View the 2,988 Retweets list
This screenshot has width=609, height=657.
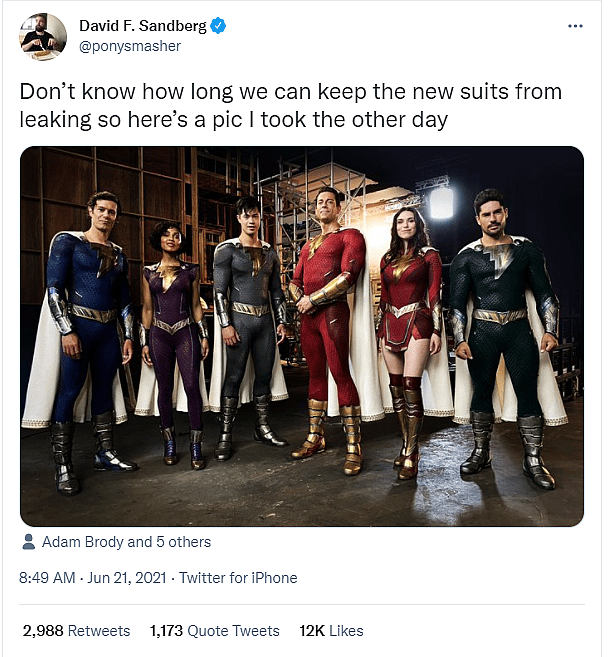76,630
